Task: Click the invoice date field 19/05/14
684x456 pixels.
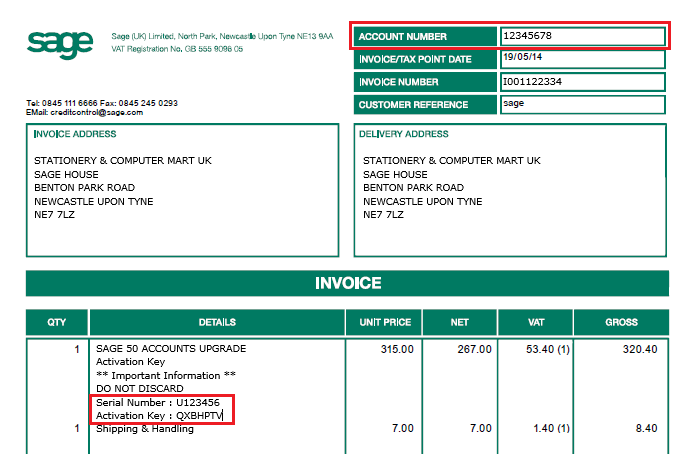Action: tap(583, 59)
